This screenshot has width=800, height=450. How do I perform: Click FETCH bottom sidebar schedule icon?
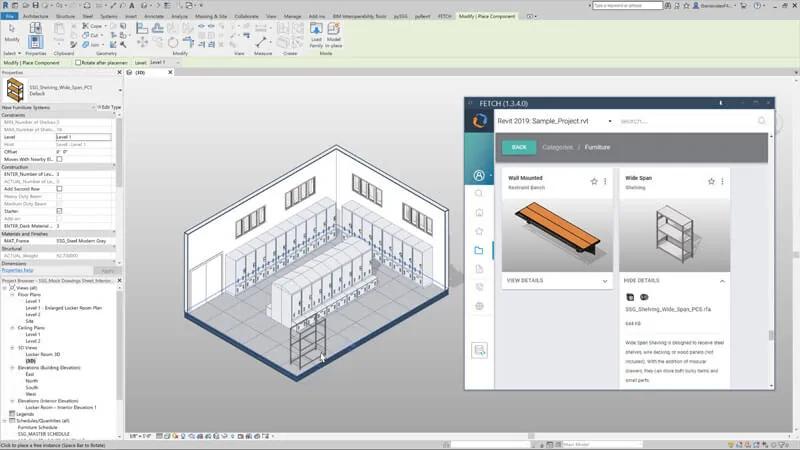[479, 350]
